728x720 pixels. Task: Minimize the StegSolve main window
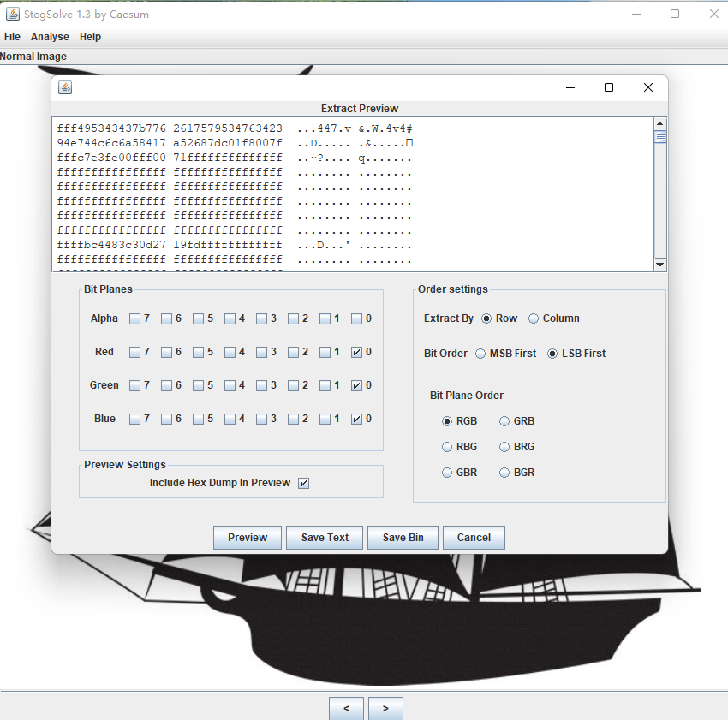point(636,14)
